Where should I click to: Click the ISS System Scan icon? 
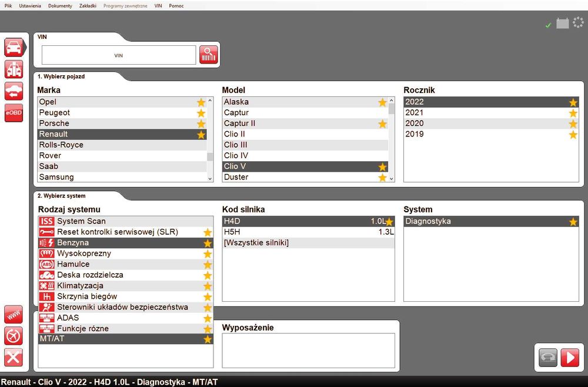(46, 221)
